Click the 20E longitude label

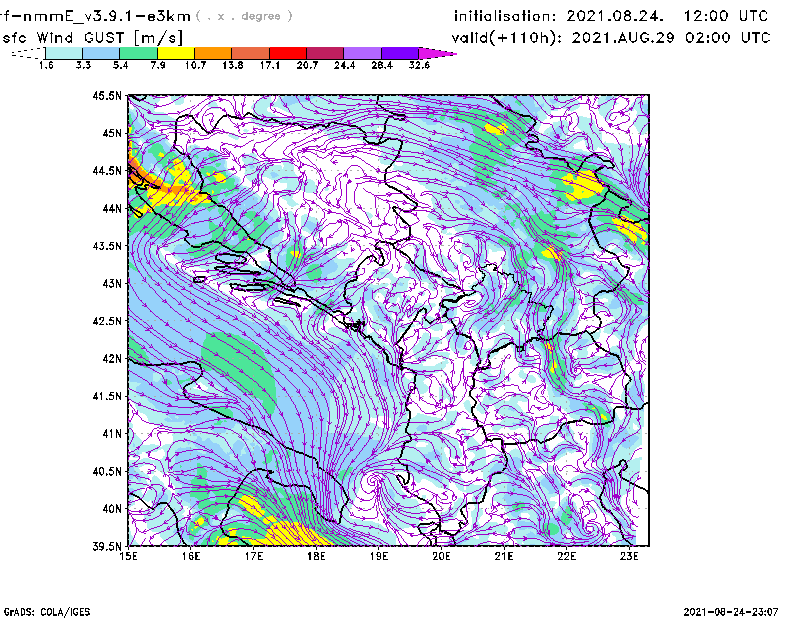pyautogui.click(x=441, y=556)
